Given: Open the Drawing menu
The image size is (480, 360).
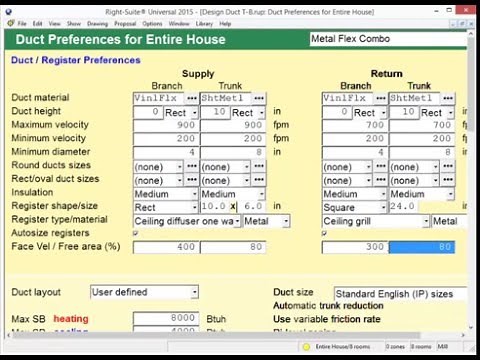Looking at the screenshot, I should coord(97,24).
